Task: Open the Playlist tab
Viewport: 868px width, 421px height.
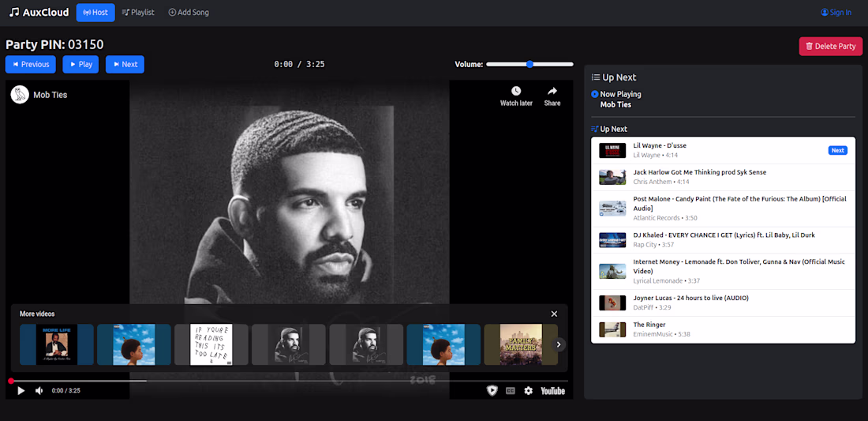Action: [138, 12]
